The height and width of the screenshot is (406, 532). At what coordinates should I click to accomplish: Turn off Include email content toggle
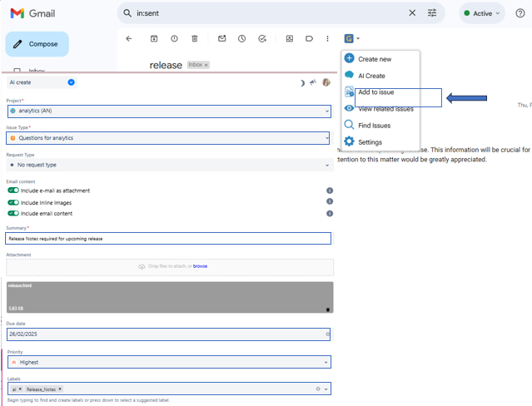13,214
